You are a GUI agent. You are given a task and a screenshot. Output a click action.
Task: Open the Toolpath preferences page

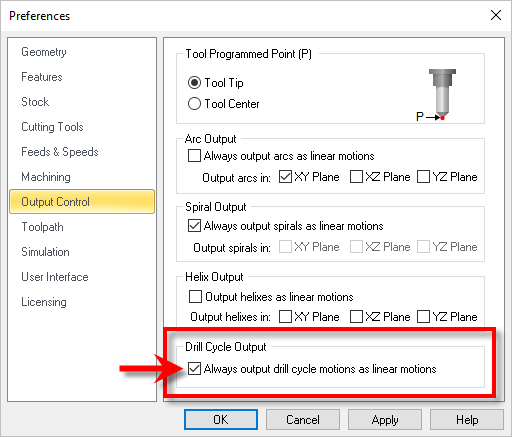(x=42, y=227)
